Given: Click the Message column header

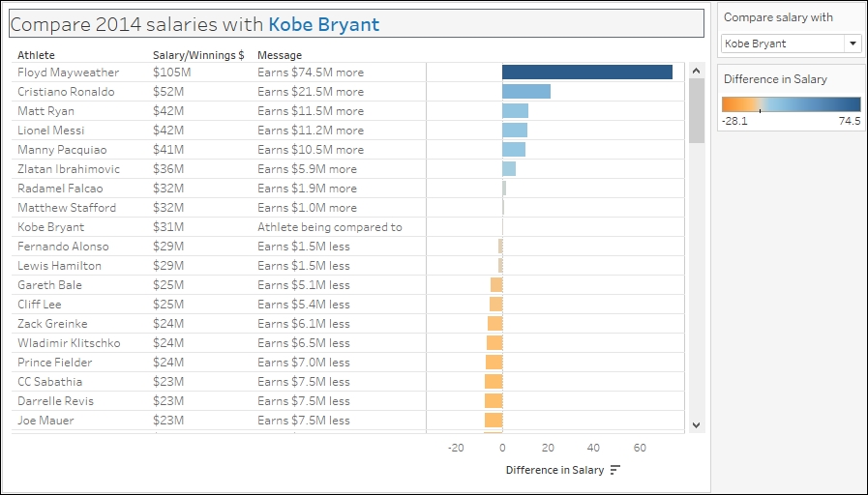Looking at the screenshot, I should (280, 55).
